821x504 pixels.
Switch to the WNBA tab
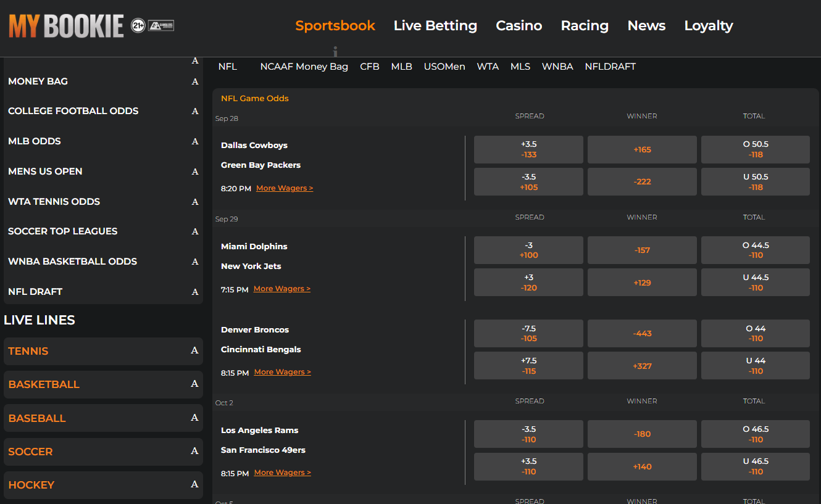557,66
